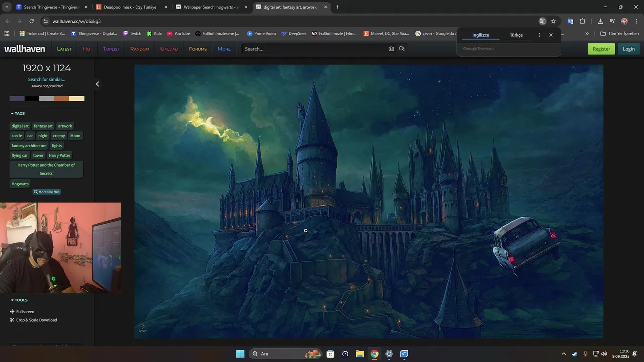Click the night tag
644x362 pixels.
(x=43, y=136)
